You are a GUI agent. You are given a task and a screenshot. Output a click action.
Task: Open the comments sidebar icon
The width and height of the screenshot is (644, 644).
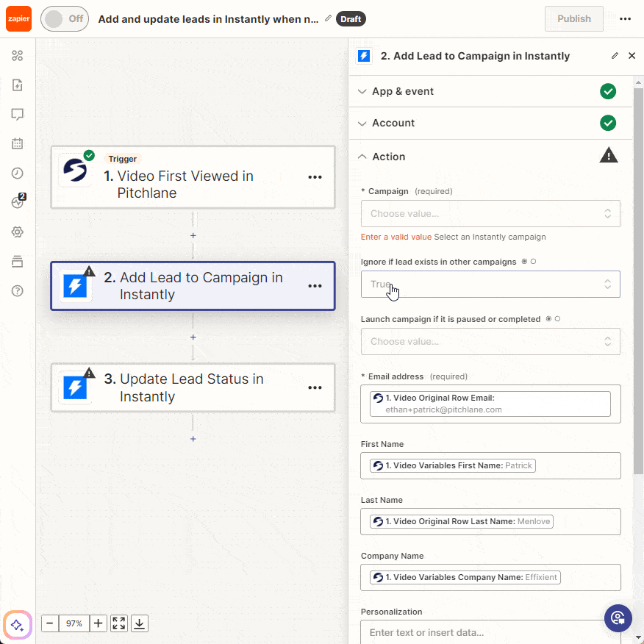[x=17, y=114]
